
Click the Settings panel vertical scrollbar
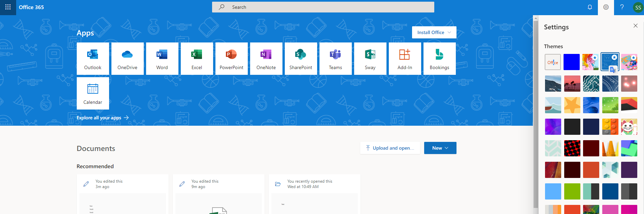pyautogui.click(x=536, y=115)
